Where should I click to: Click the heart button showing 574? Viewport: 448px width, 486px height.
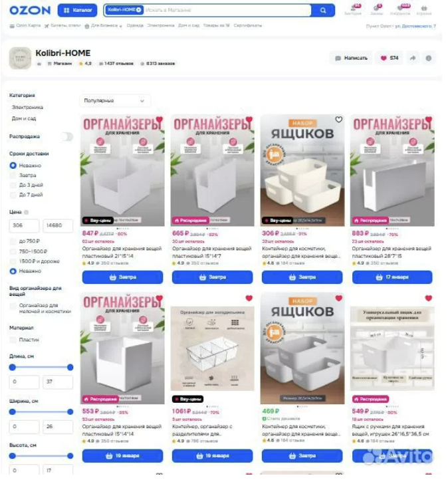click(390, 58)
